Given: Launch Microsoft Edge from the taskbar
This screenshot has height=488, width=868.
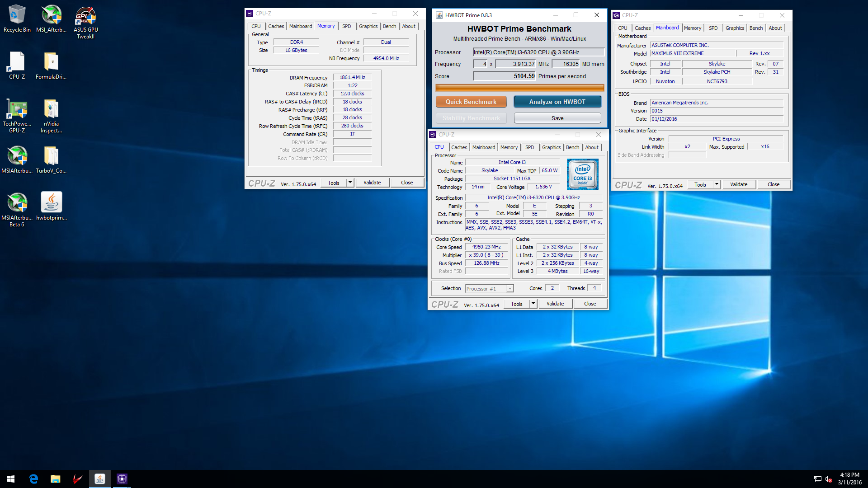Looking at the screenshot, I should click(x=33, y=479).
